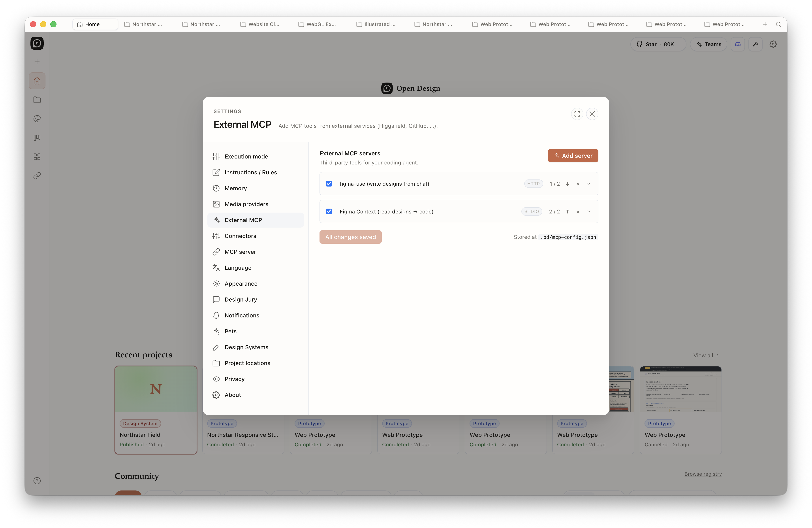Open Design Jury settings
This screenshot has width=812, height=528.
pyautogui.click(x=256, y=299)
